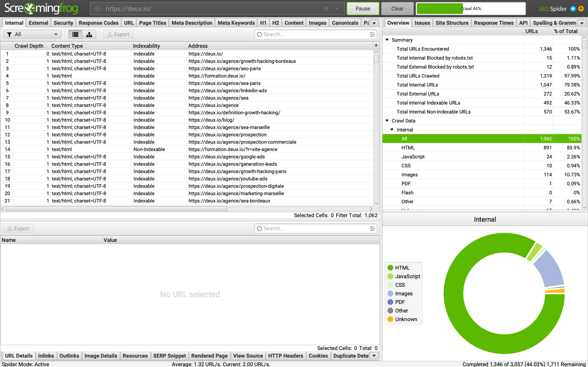The image size is (588, 367).
Task: Select the All row under Internal
Action: pyautogui.click(x=482, y=139)
